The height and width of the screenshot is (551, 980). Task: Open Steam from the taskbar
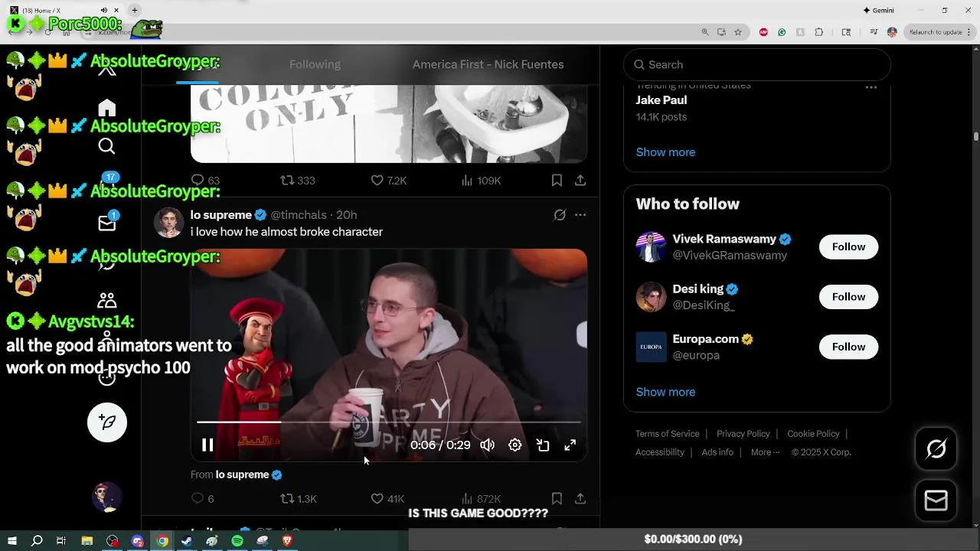187,541
